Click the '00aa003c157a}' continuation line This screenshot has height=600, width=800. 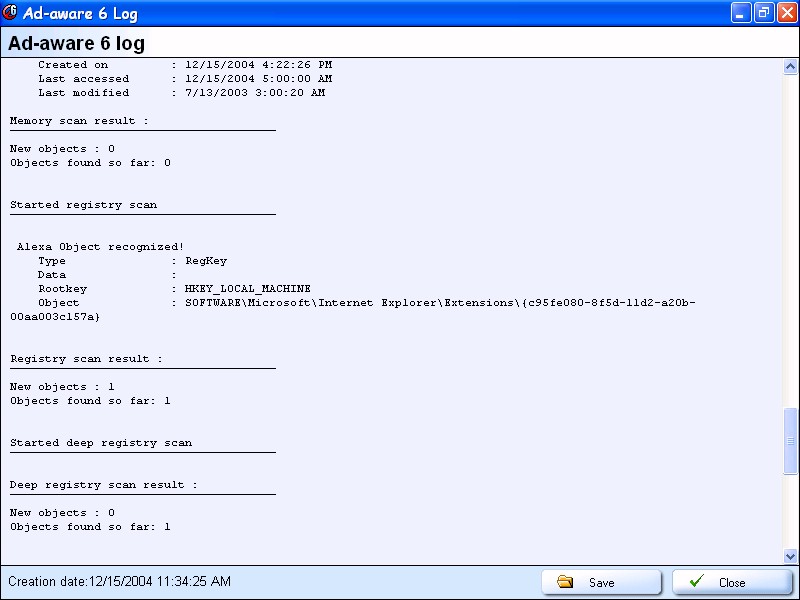(55, 317)
